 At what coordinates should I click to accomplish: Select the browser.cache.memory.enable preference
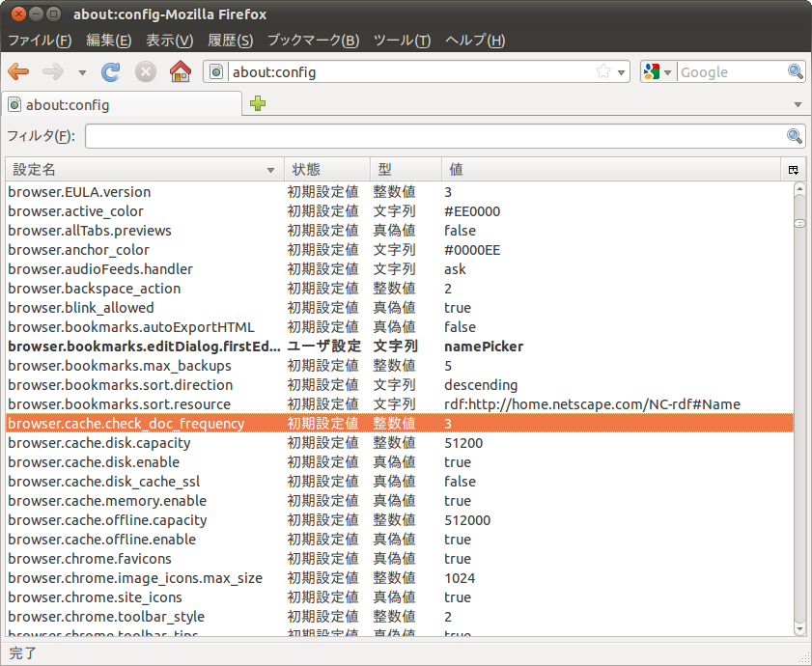(400, 500)
